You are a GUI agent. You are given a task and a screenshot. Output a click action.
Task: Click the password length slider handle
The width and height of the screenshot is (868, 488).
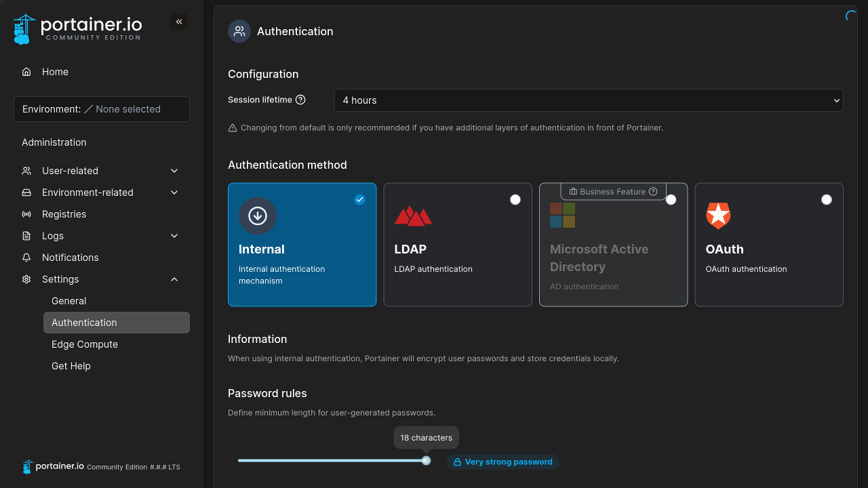(426, 460)
